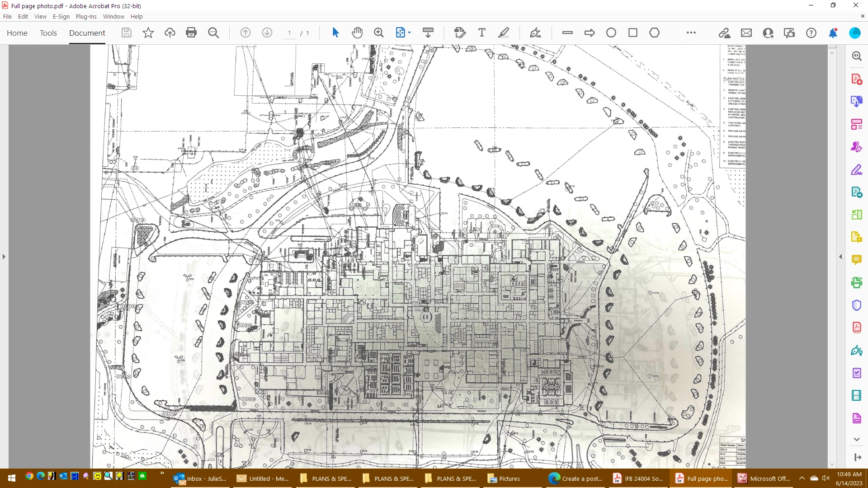
Task: Add star to favorite document
Action: pyautogui.click(x=148, y=33)
